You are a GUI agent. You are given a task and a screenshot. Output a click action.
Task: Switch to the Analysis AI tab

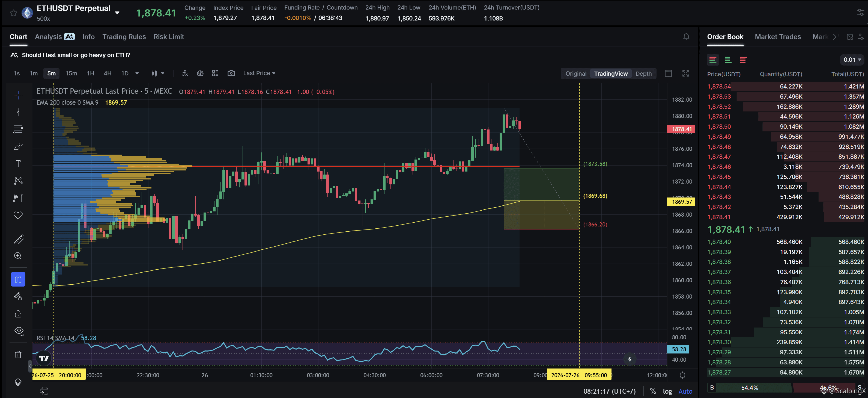point(55,37)
